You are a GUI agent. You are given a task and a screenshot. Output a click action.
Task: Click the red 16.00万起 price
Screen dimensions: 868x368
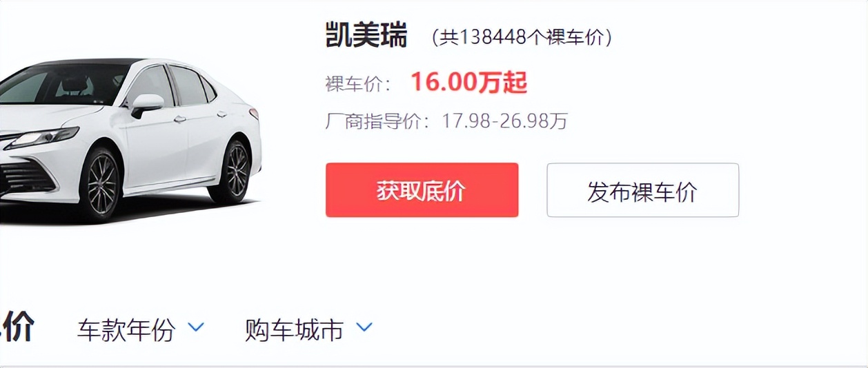469,83
